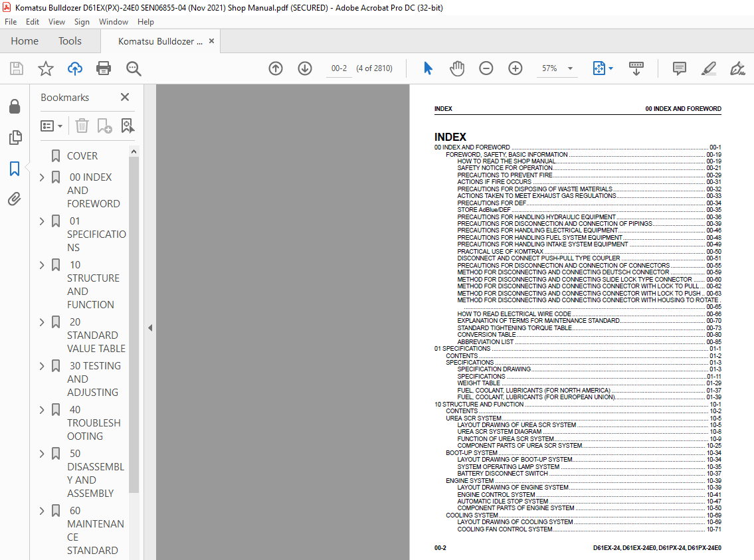The width and height of the screenshot is (754, 560).
Task: Click the CONVERSION TABLE index entry
Action: click(x=487, y=335)
